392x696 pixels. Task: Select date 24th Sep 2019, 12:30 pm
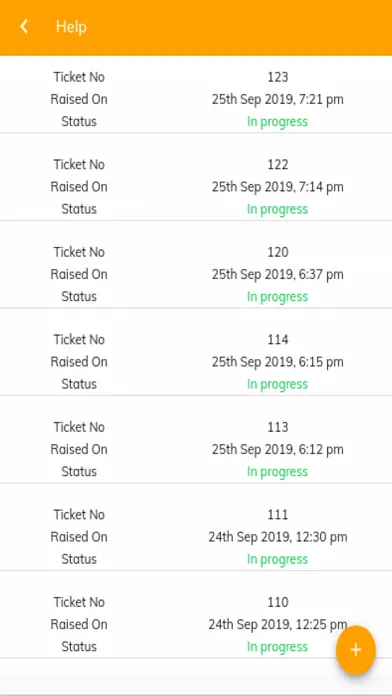(x=278, y=537)
